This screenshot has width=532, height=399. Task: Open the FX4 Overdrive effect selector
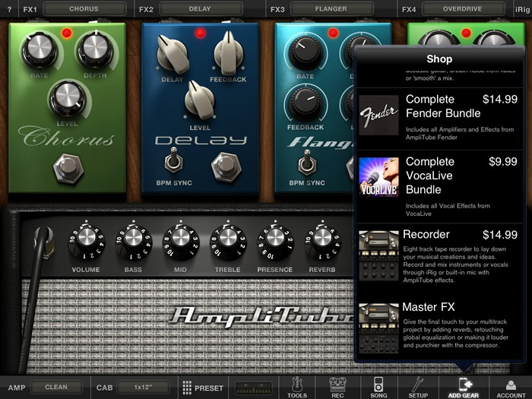click(x=462, y=9)
